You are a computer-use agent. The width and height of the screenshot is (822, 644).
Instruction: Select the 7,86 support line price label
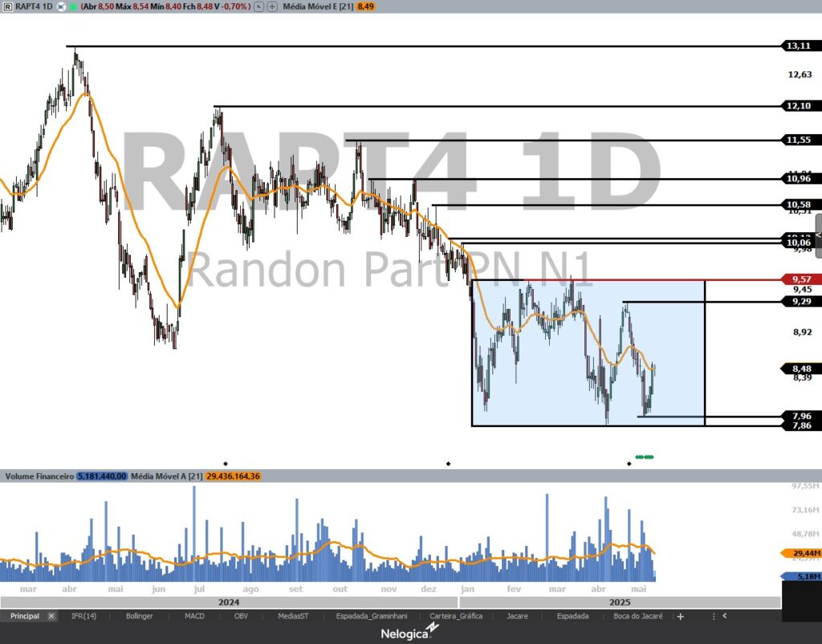801,426
